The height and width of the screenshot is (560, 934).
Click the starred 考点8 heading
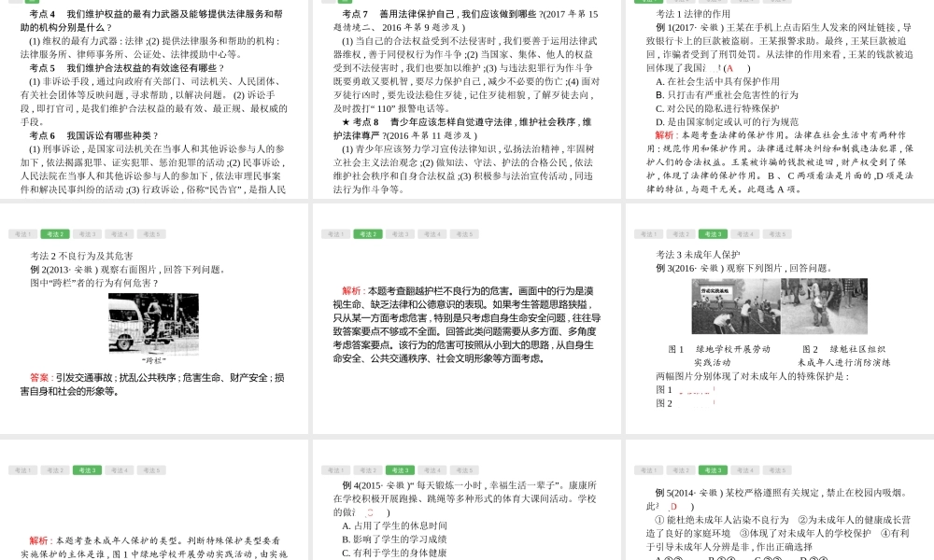(462, 129)
